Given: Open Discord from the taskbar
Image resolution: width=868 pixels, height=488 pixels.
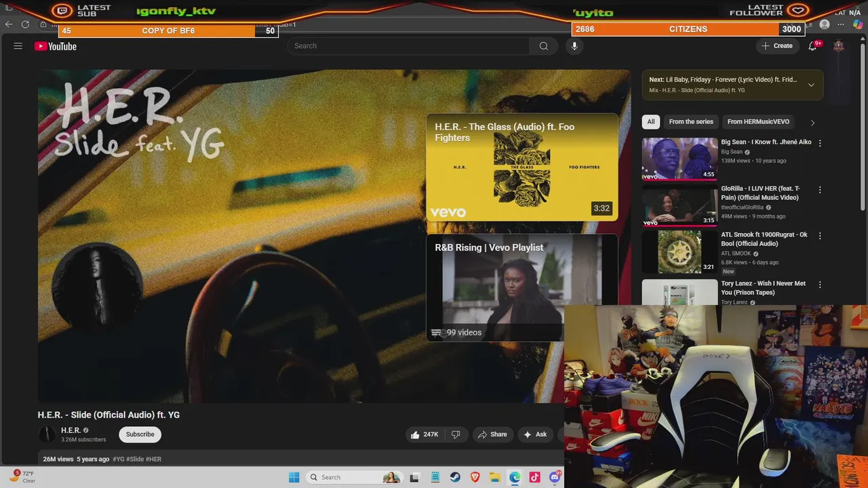Looking at the screenshot, I should [x=555, y=477].
